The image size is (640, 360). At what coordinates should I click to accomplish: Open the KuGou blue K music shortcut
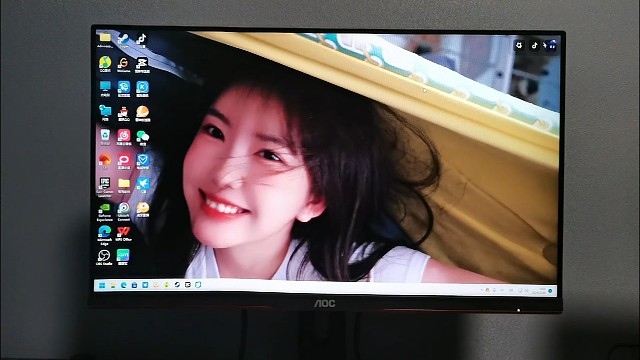pos(142,89)
